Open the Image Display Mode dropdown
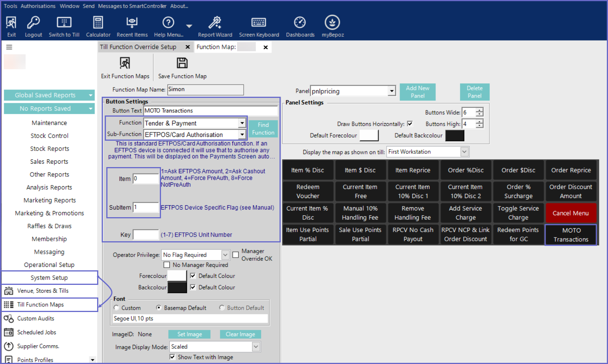This screenshot has width=608, height=364. 256,347
